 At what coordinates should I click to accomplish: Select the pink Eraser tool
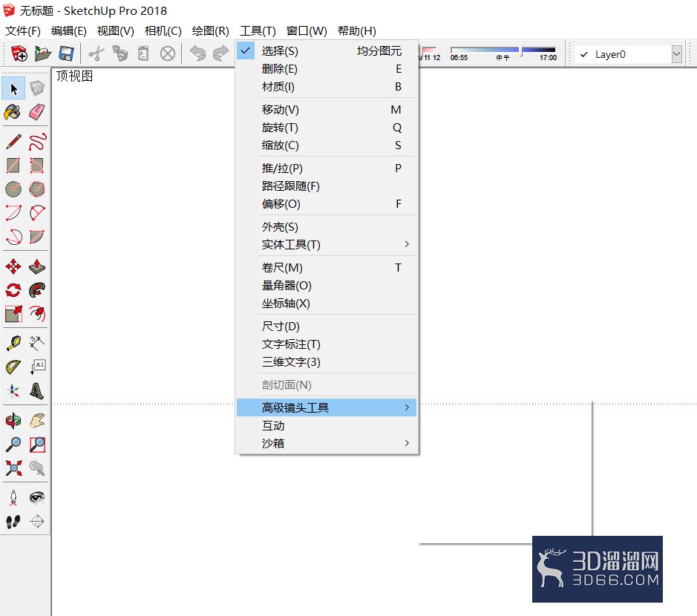click(x=37, y=112)
